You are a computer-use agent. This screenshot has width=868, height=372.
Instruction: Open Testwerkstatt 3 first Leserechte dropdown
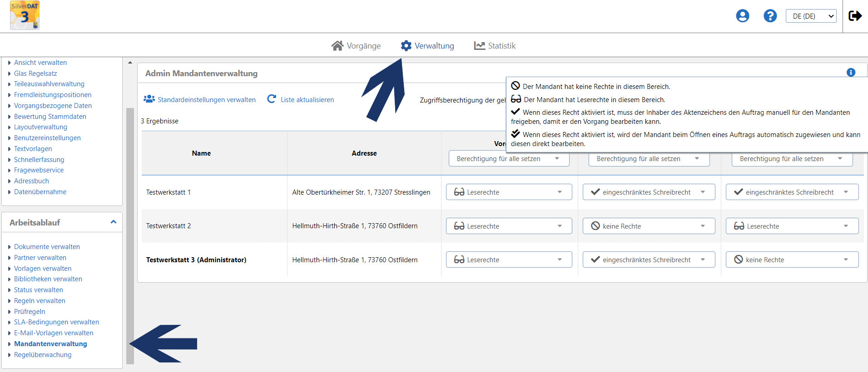509,259
